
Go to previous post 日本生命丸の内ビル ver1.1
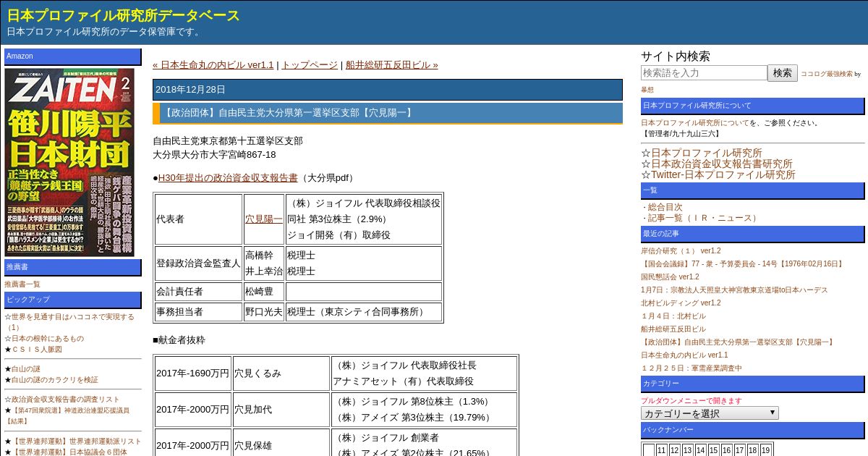pos(213,64)
